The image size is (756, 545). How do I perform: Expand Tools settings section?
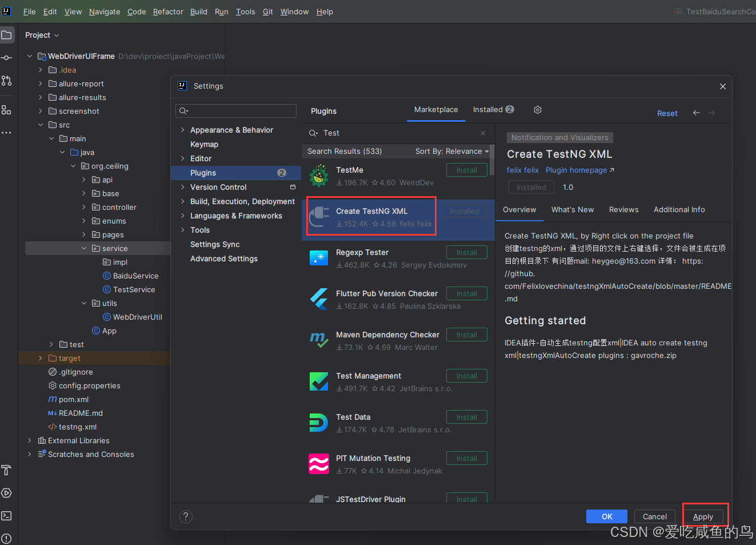[183, 230]
